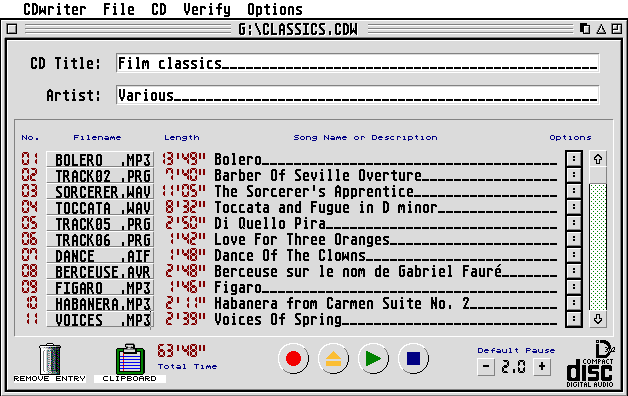Open options button for Figaro track
This screenshot has width=628, height=396.
(574, 287)
